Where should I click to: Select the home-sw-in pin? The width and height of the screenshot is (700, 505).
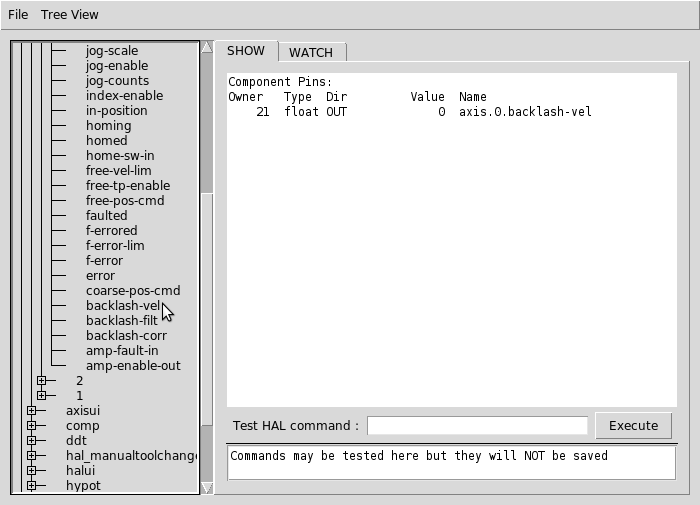120,156
